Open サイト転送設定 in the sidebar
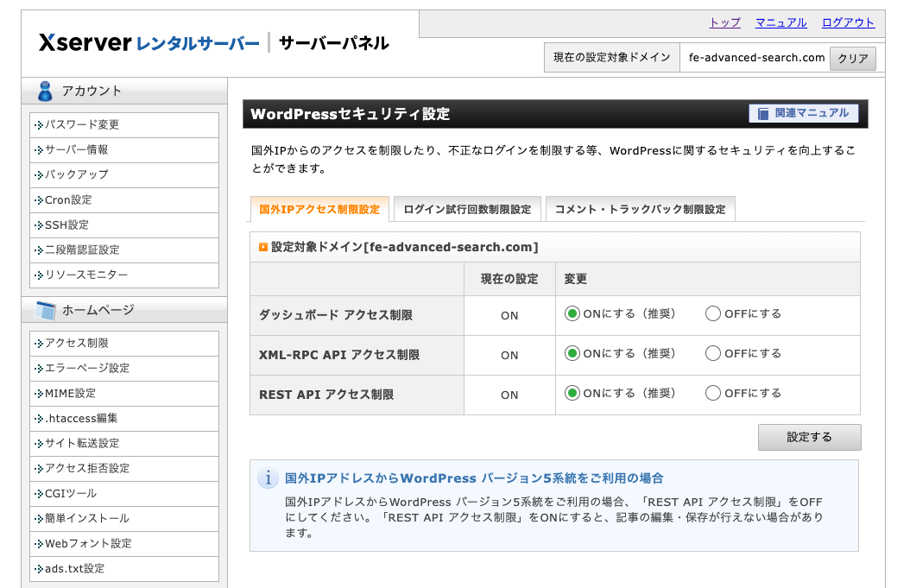This screenshot has width=910, height=588. coord(124,443)
